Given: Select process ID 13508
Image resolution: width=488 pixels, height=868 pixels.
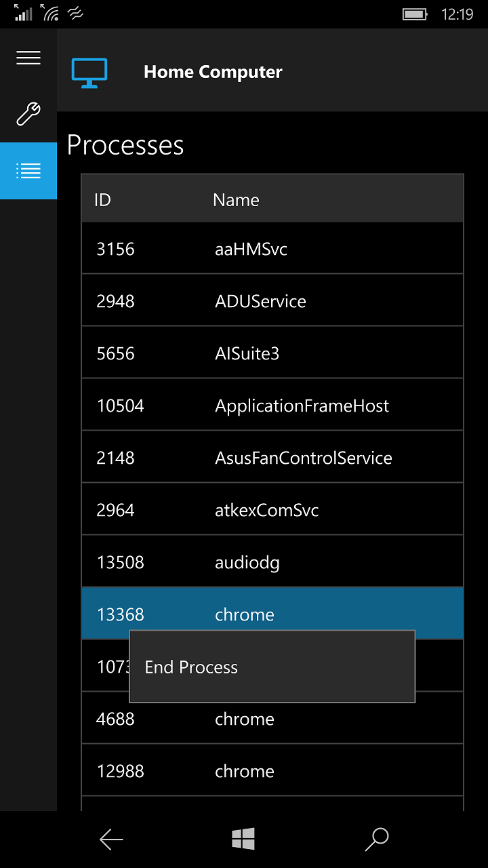Looking at the screenshot, I should pyautogui.click(x=121, y=562).
